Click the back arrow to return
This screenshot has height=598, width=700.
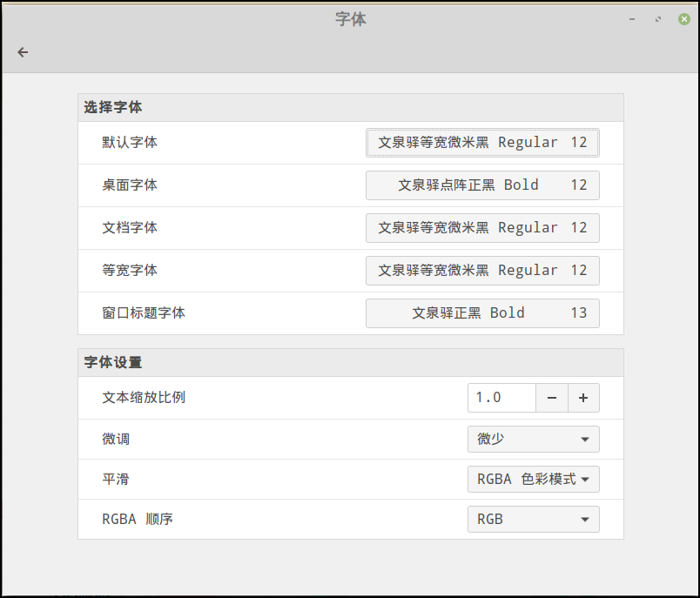coord(23,52)
